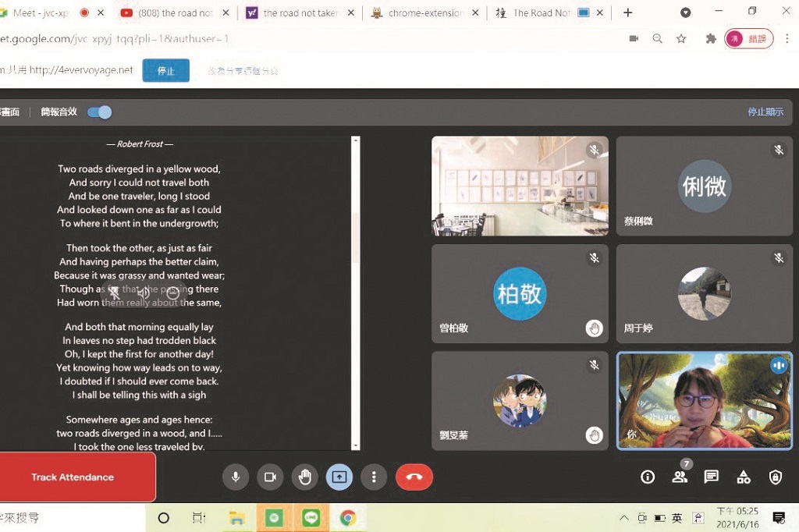This screenshot has height=532, width=799.
Task: Switch to the Yahoo "the road not taken" tab
Action: coord(300,13)
